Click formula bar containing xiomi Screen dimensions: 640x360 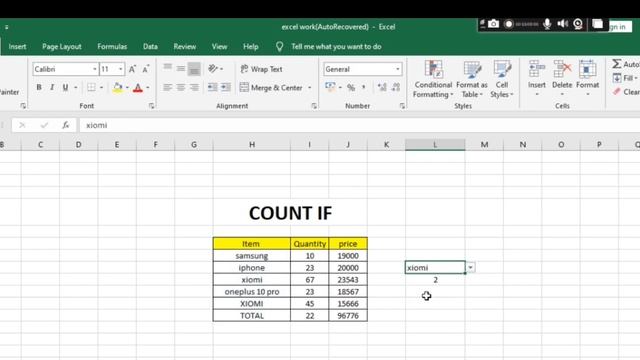[360, 125]
